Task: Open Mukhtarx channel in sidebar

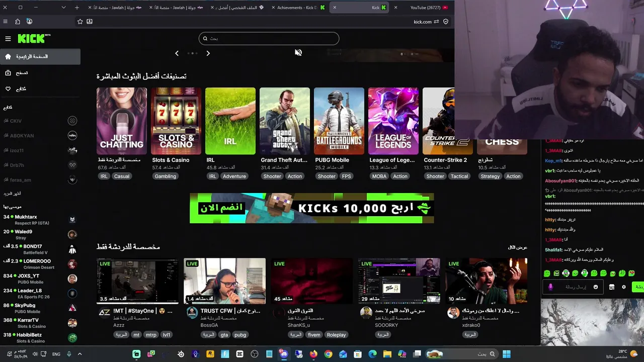Action: 40,220
